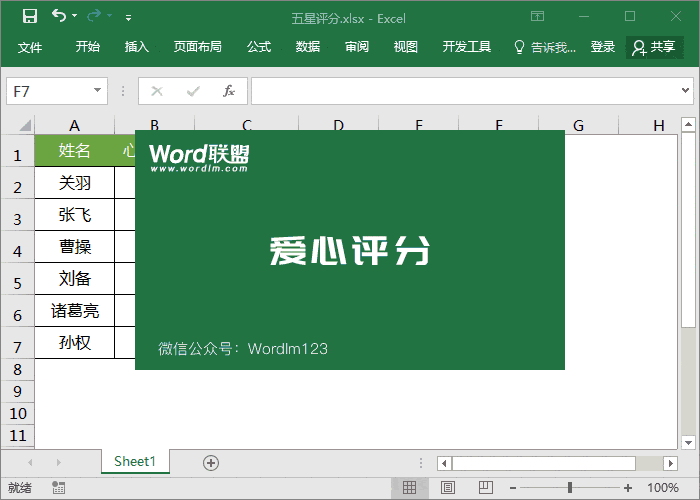Viewport: 700px width, 500px height.
Task: Open Ribbon Display Options icon
Action: pos(537,16)
